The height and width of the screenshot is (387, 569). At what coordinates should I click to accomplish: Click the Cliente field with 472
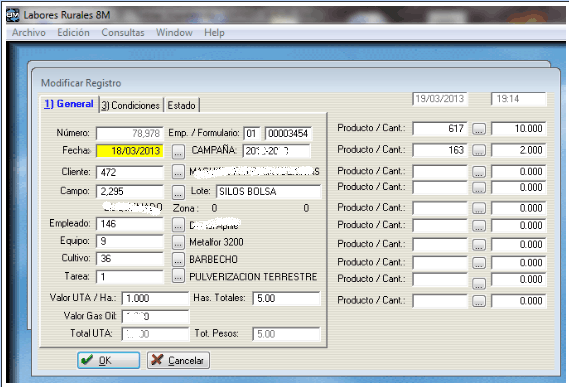130,172
